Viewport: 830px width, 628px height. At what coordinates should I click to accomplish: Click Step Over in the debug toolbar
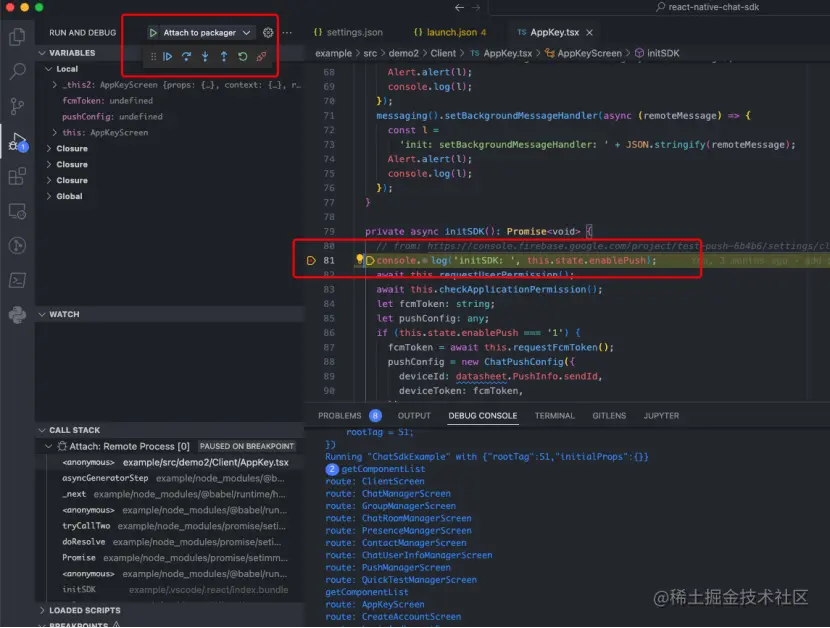click(186, 57)
